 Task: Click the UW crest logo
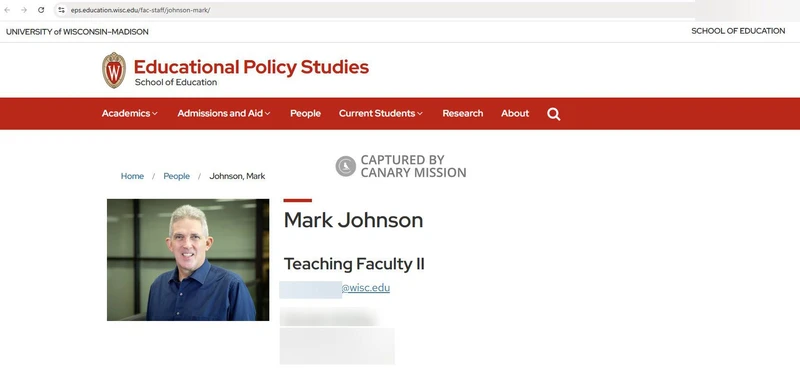(x=114, y=70)
